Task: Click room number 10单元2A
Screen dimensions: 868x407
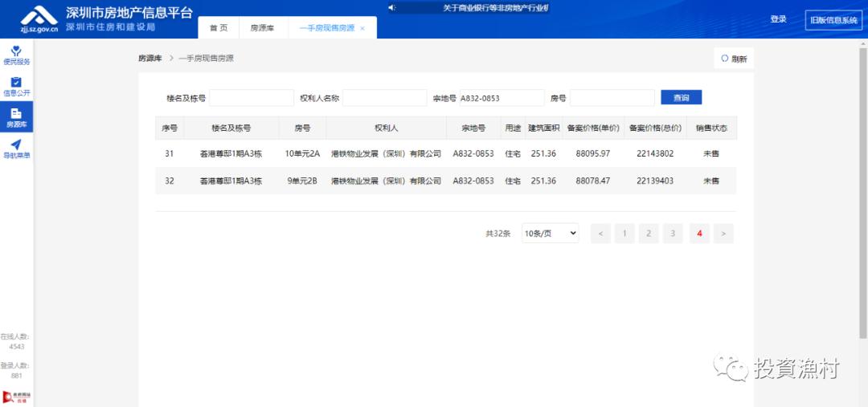Action: [x=302, y=154]
